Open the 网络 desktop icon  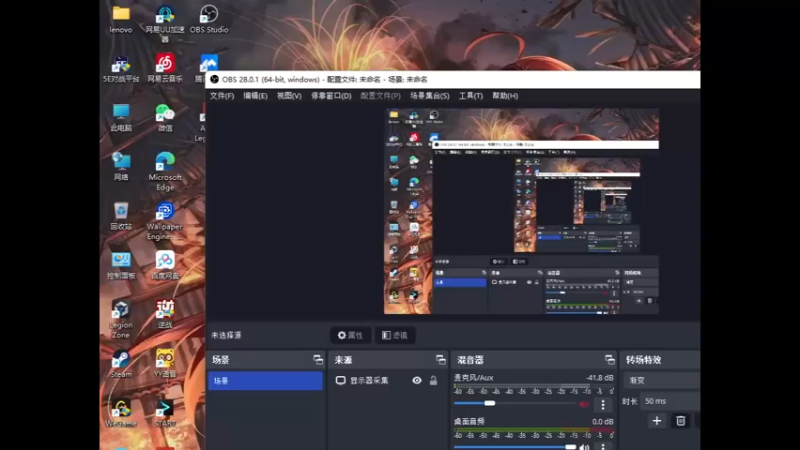(x=121, y=167)
